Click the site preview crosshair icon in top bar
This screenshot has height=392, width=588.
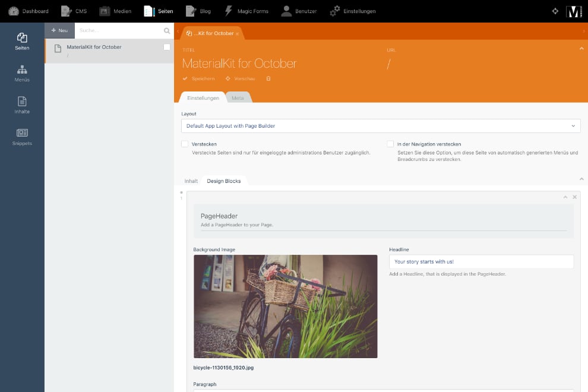pyautogui.click(x=555, y=11)
